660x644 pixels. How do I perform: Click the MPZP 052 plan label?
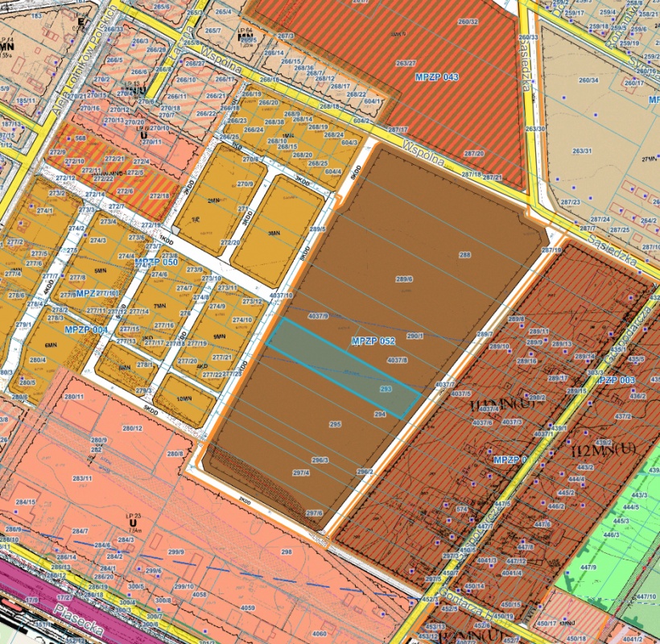[373, 341]
